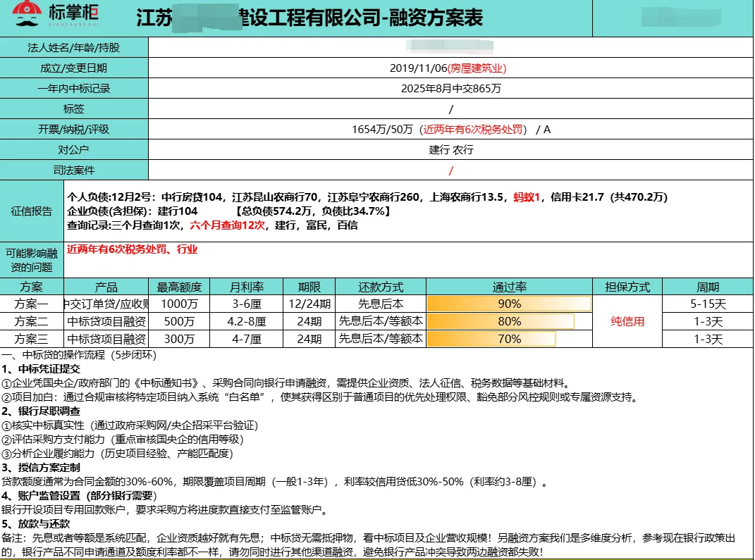755x560 pixels.
Task: Click the red 蚂蚁1 text
Action: (527, 197)
